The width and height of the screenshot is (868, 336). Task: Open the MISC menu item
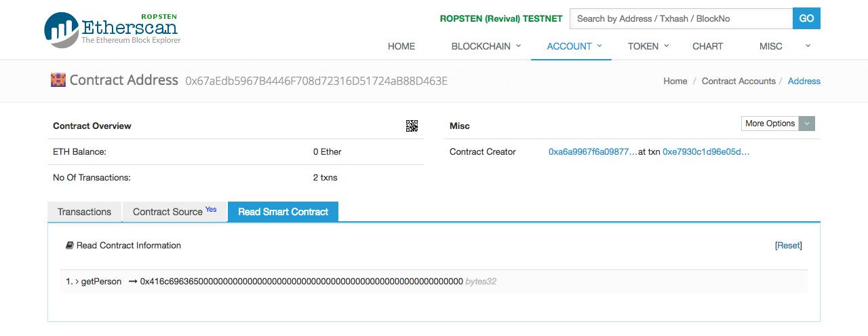coord(770,46)
